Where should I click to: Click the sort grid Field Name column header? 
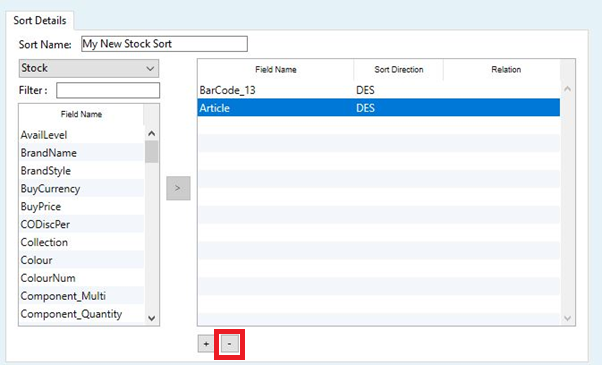[x=276, y=69]
